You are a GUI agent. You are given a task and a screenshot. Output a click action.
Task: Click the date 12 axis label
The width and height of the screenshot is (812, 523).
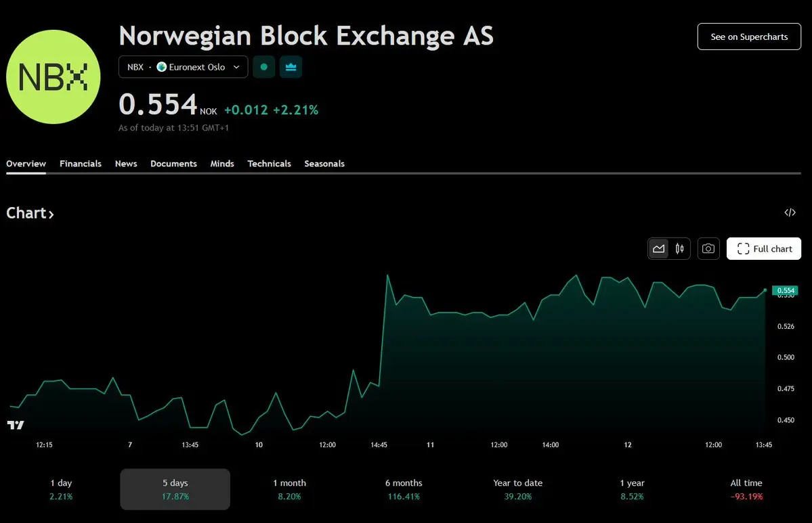pos(628,445)
